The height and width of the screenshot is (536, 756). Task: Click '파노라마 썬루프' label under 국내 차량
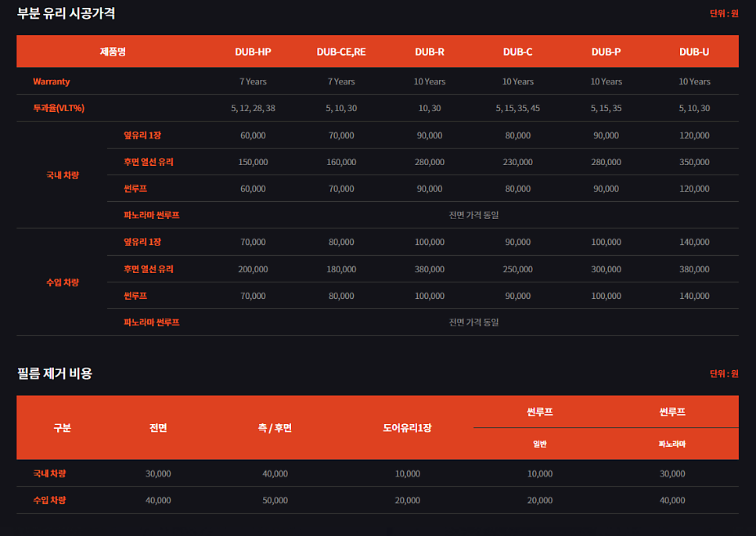click(151, 215)
